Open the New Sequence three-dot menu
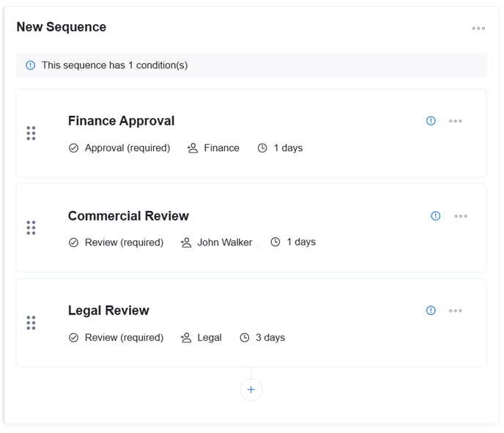 click(x=478, y=29)
